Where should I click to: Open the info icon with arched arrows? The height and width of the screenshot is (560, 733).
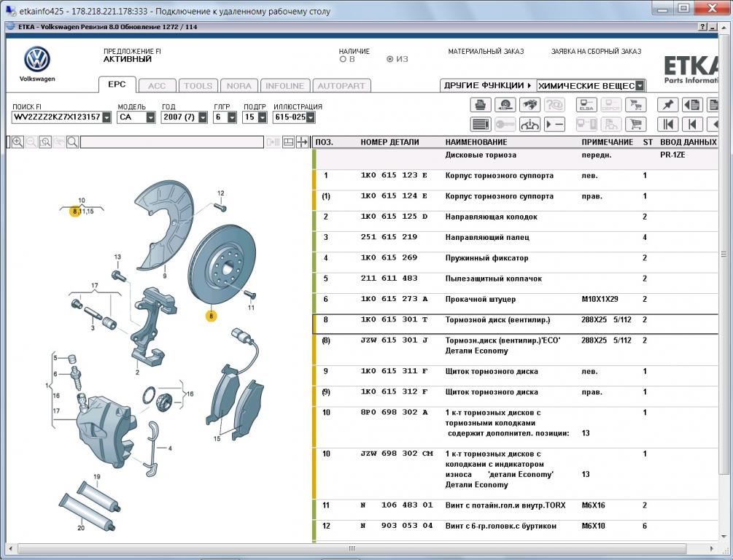530,125
